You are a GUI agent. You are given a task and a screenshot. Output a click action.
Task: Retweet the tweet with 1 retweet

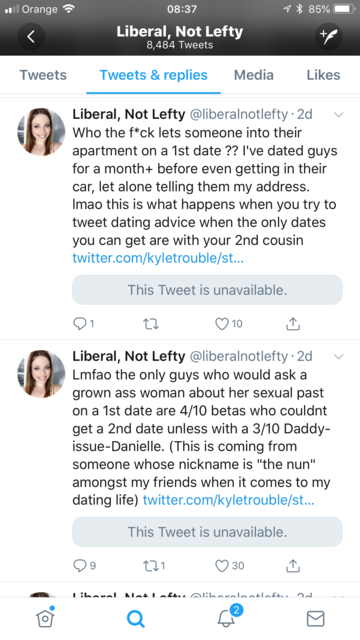(x=154, y=565)
